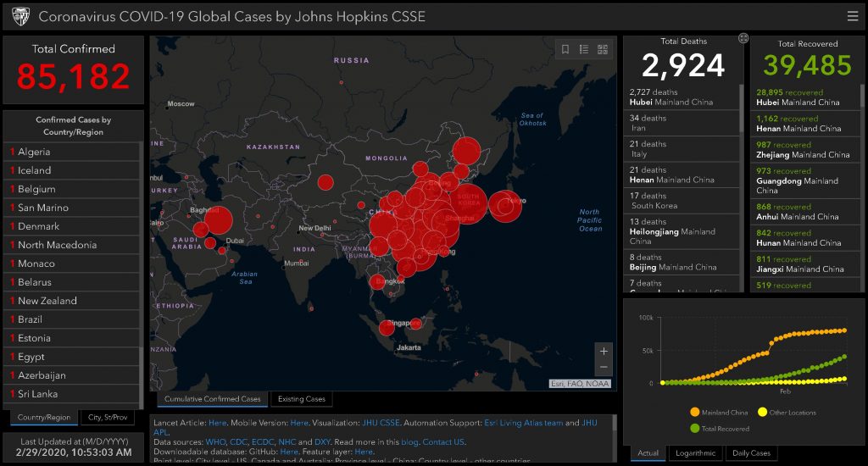This screenshot has height=466, width=868.
Task: Click the Italy 21 deaths entry
Action: tap(682, 149)
